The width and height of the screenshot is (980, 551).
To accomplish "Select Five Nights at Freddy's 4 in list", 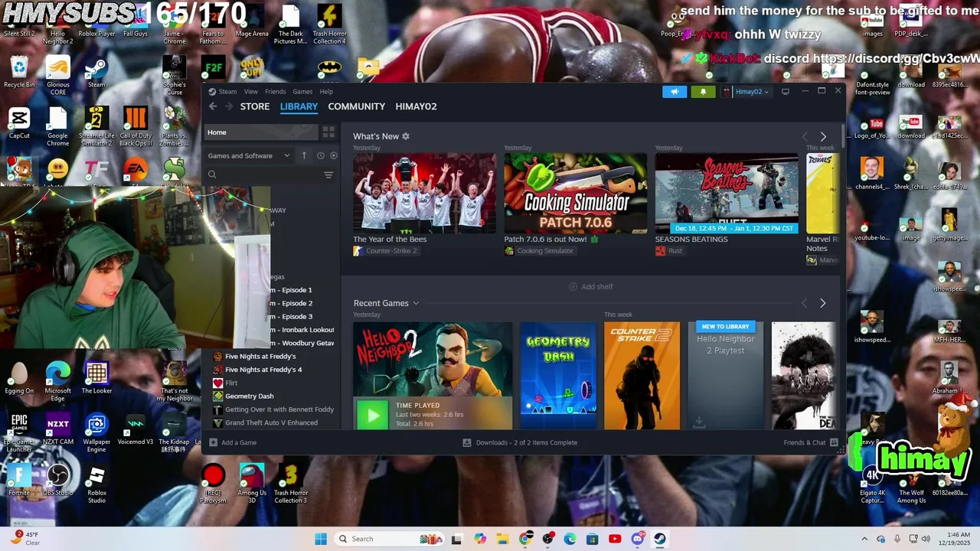I will pos(263,370).
